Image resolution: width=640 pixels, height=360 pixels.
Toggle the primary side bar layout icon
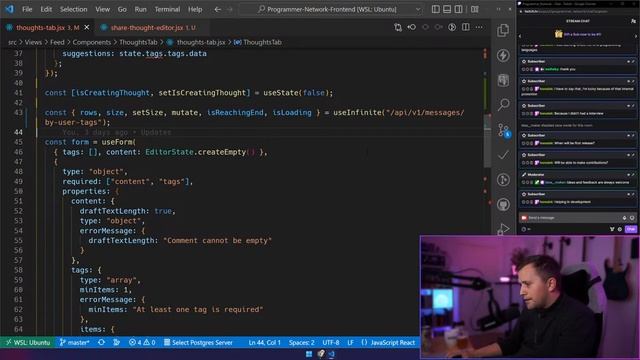[436, 9]
